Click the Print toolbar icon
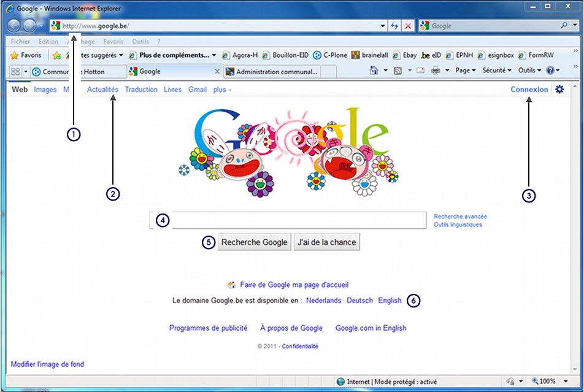 [x=435, y=71]
